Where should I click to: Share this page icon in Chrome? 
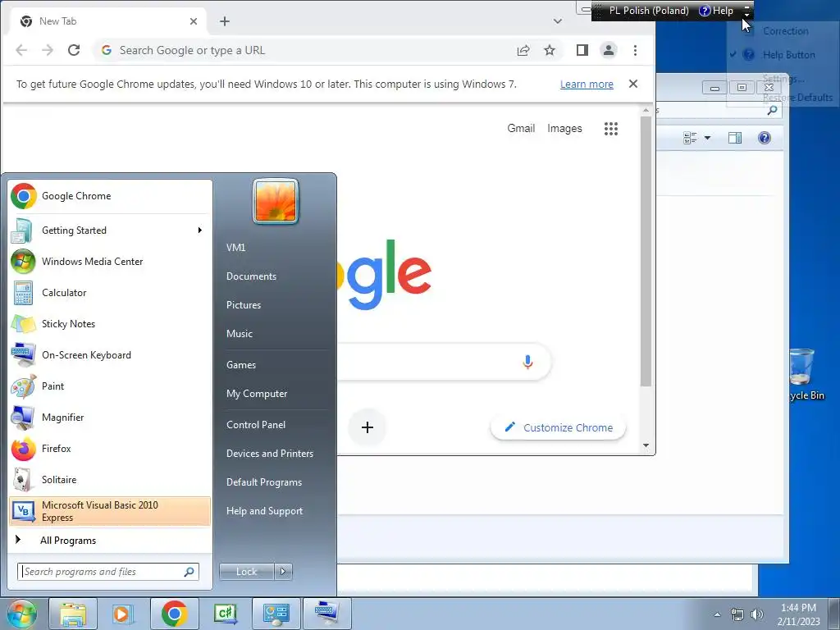523,50
